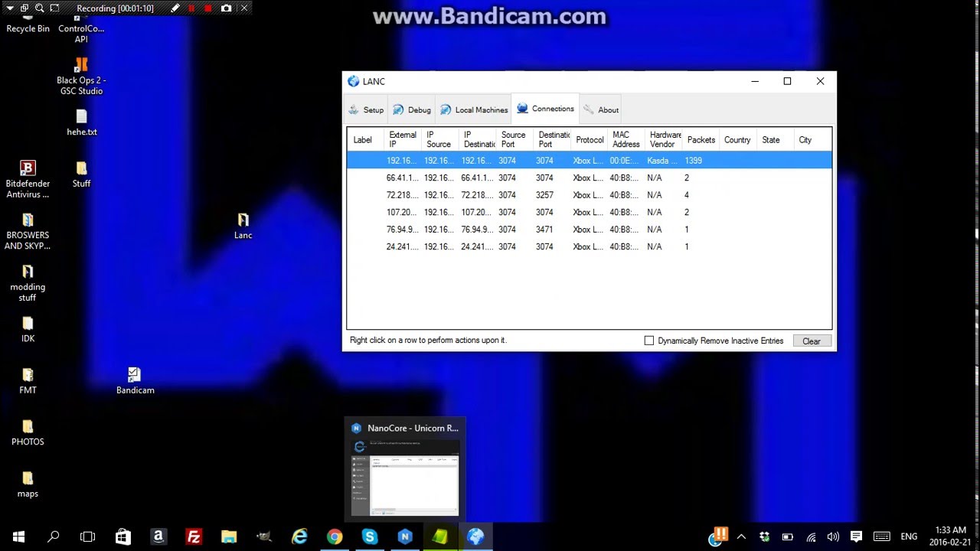
Task: Pause the Bandicam recording
Action: coord(191,8)
